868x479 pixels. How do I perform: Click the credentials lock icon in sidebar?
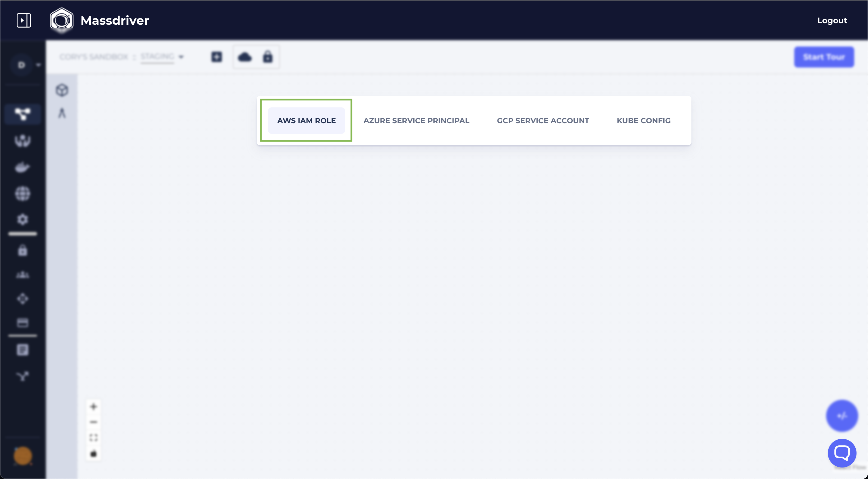click(23, 250)
